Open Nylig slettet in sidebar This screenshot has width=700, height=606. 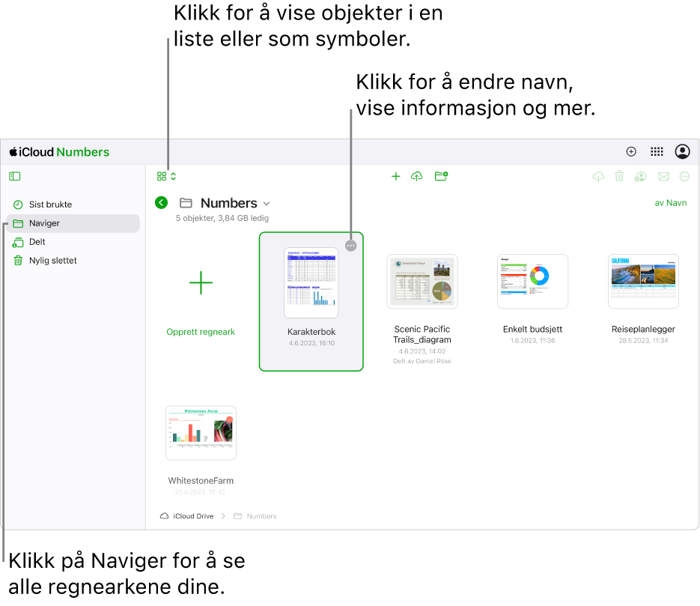click(73, 261)
